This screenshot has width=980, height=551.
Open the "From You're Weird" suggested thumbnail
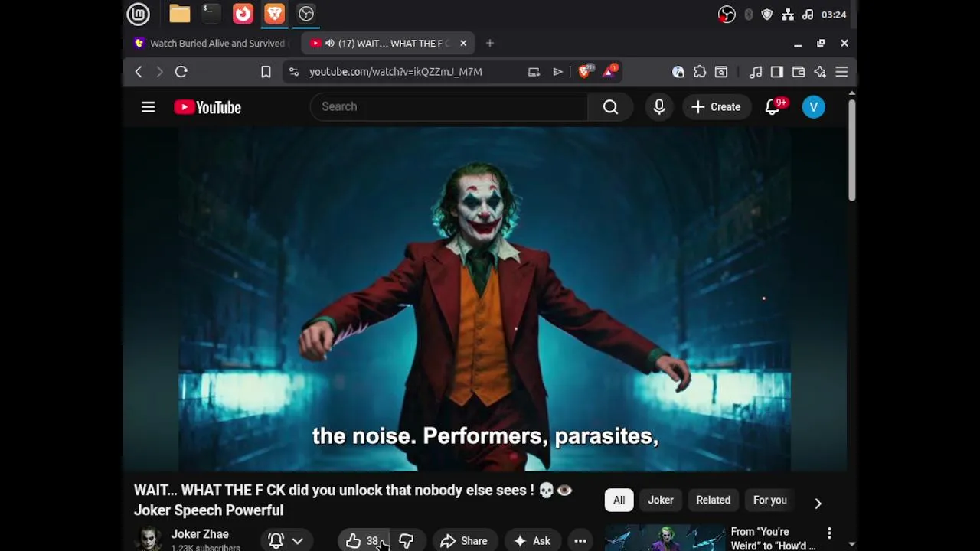tap(665, 538)
